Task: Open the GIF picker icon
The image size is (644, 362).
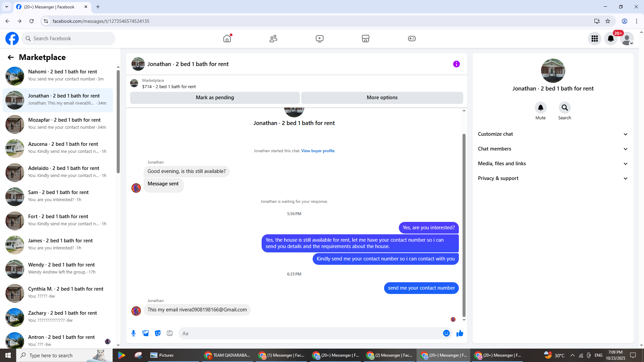Action: tap(170, 333)
